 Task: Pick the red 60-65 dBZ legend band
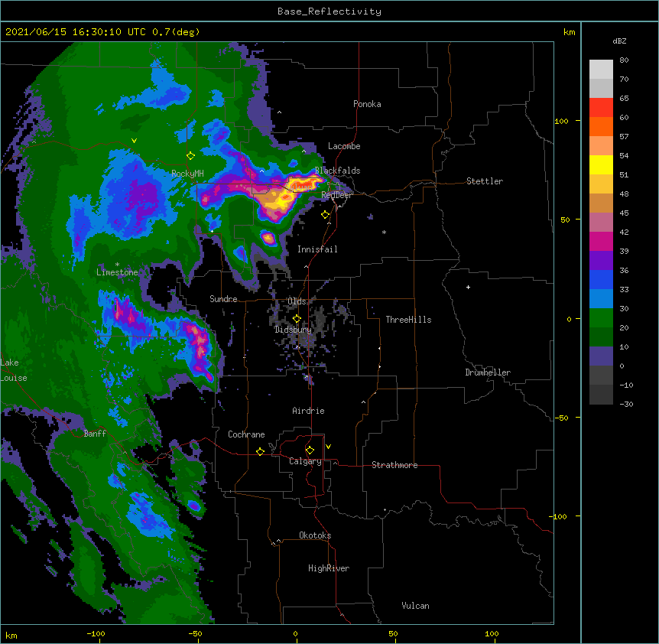(601, 108)
